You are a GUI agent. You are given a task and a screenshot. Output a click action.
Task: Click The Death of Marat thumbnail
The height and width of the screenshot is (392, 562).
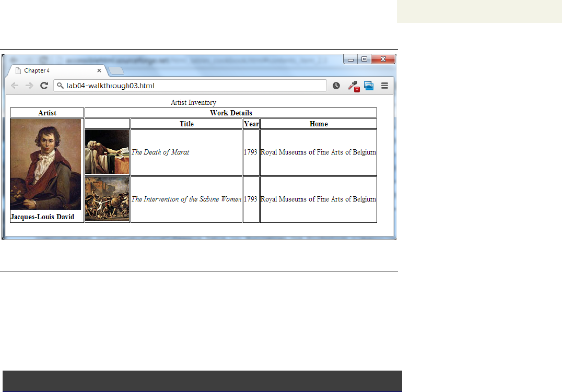pos(107,152)
